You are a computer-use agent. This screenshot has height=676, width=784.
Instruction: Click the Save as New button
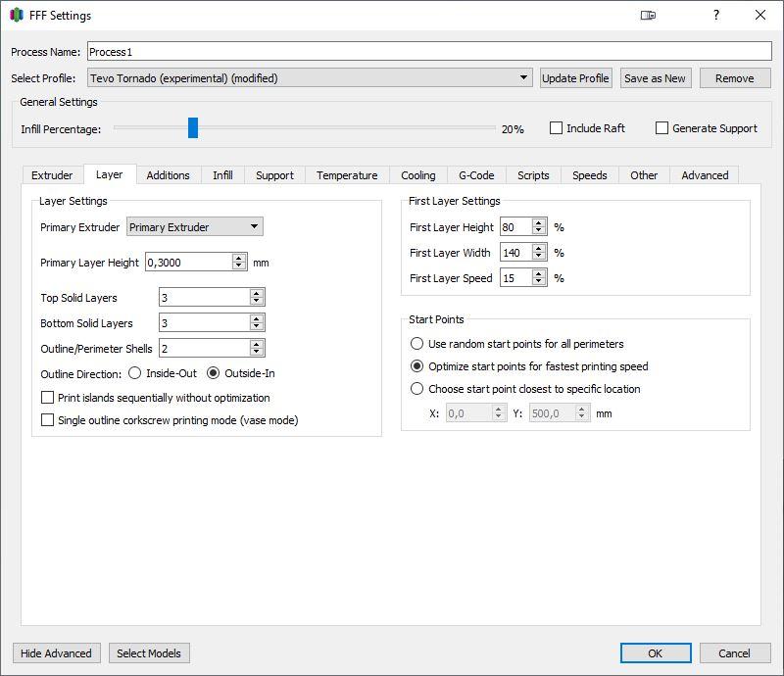655,78
